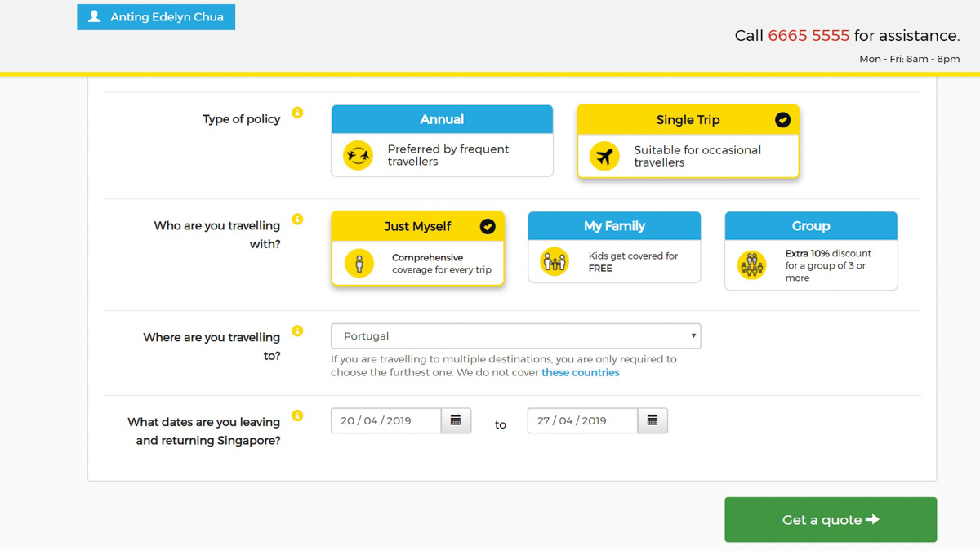Choose the My Family traveller option header
Image resolution: width=980 pixels, height=551 pixels.
[x=614, y=226]
